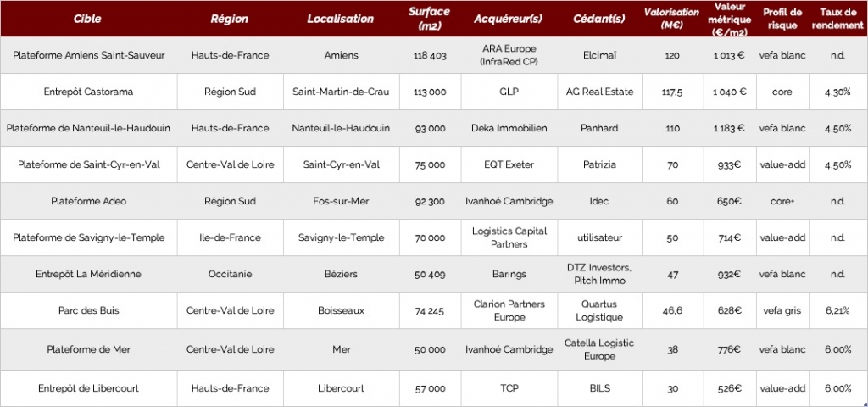
Task: Select the Fos-sur-Mer location cell
Action: (x=341, y=201)
